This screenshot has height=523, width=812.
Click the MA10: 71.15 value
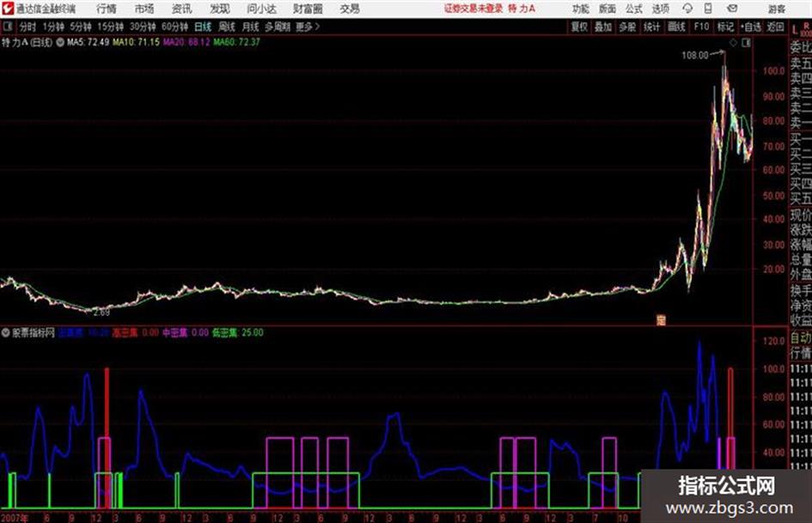point(137,42)
